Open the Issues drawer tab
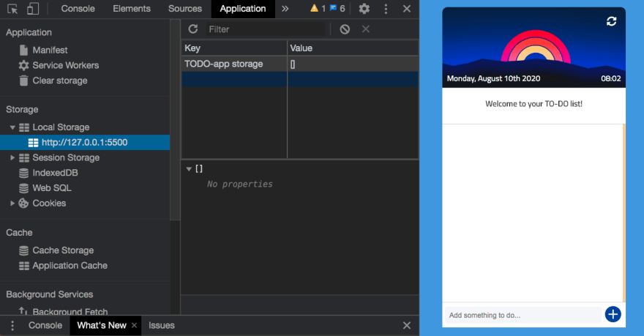The width and height of the screenshot is (644, 336). (x=162, y=325)
